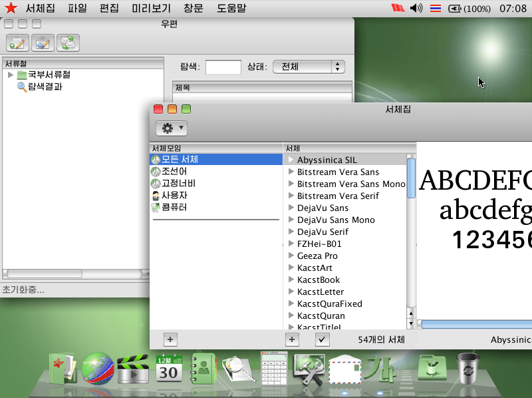Open the trash can dock icon

(x=468, y=369)
